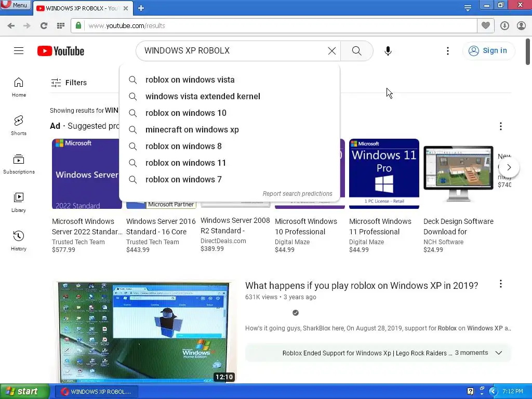Open the Filters option
Image resolution: width=532 pixels, height=399 pixels.
click(69, 83)
